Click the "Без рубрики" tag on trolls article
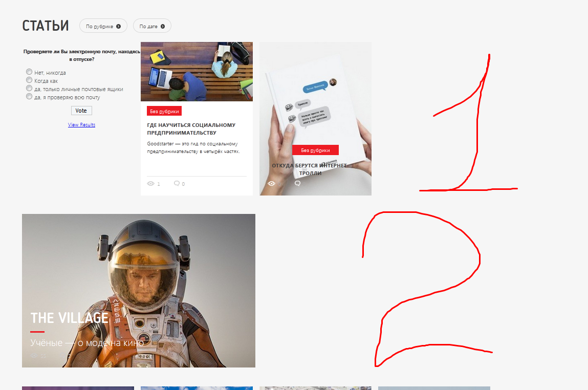 coord(315,150)
